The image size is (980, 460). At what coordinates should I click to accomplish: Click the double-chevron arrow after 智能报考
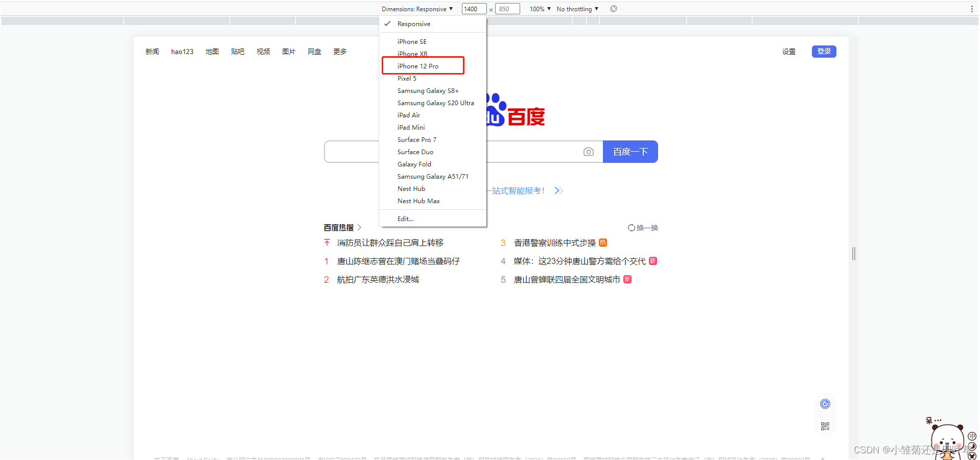coord(559,190)
